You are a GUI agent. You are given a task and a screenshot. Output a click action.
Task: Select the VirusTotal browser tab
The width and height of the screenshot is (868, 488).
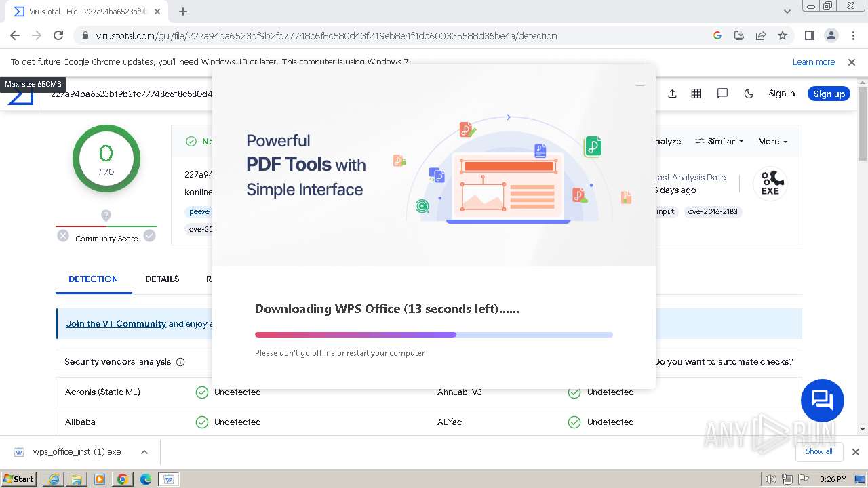click(88, 12)
